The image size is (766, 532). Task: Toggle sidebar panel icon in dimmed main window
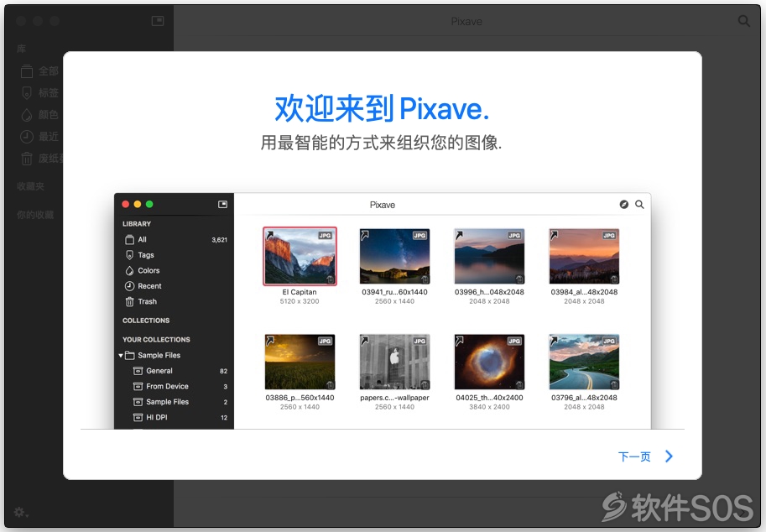click(x=158, y=20)
